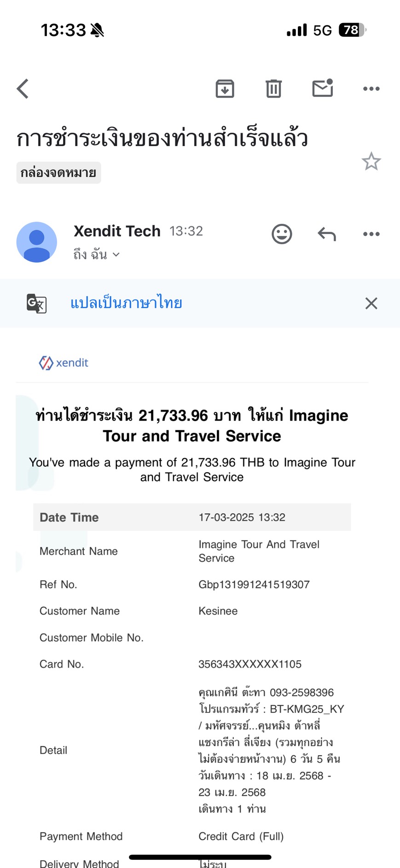Delete the email using the trash icon
The height and width of the screenshot is (868, 400).
(273, 88)
